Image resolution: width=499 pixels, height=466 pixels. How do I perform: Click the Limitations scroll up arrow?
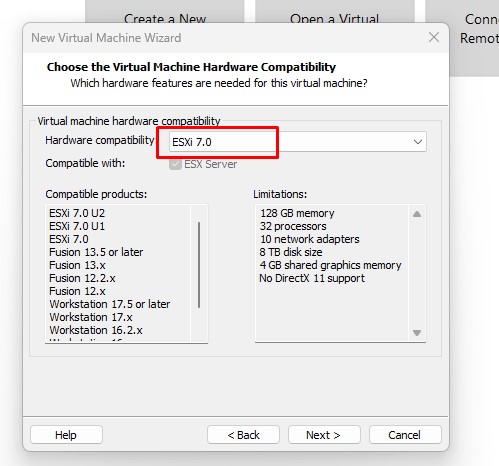coord(417,214)
